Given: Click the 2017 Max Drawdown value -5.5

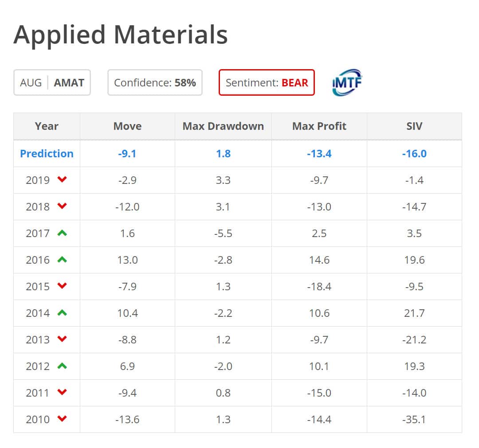Looking at the screenshot, I should [223, 234].
